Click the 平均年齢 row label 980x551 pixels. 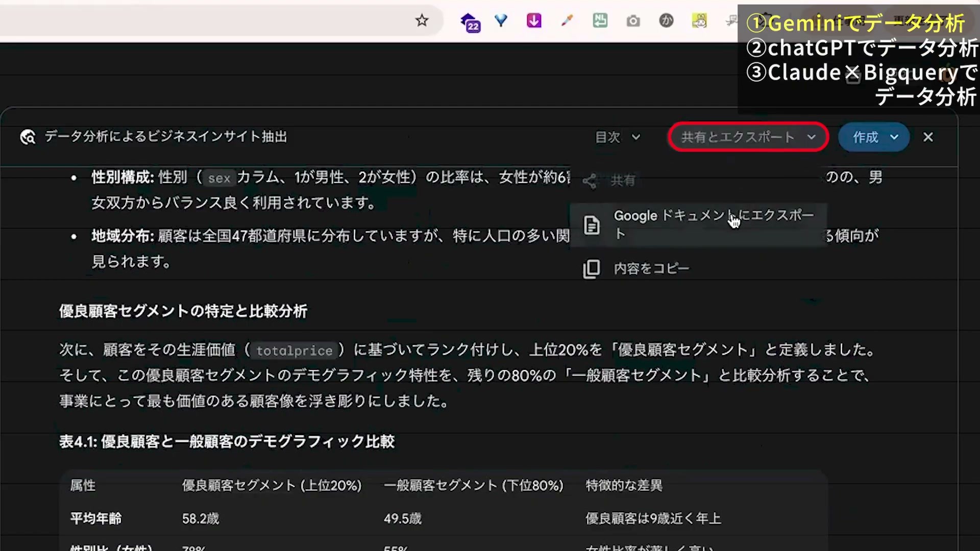point(96,518)
